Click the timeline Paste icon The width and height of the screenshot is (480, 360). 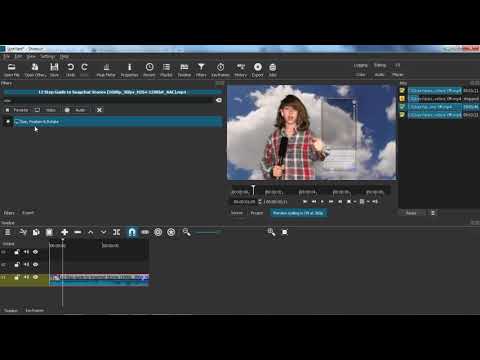[x=49, y=232]
